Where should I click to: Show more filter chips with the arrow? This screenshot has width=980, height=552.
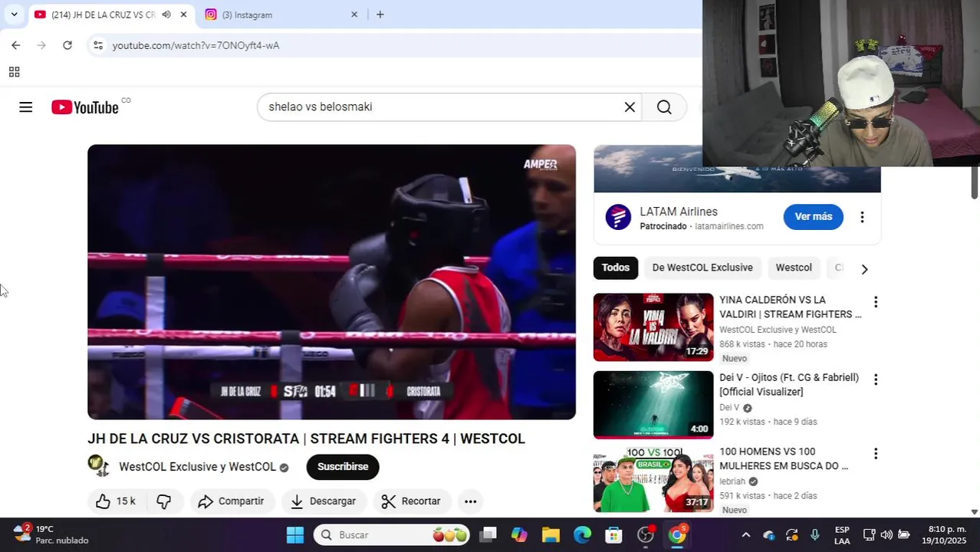(864, 269)
